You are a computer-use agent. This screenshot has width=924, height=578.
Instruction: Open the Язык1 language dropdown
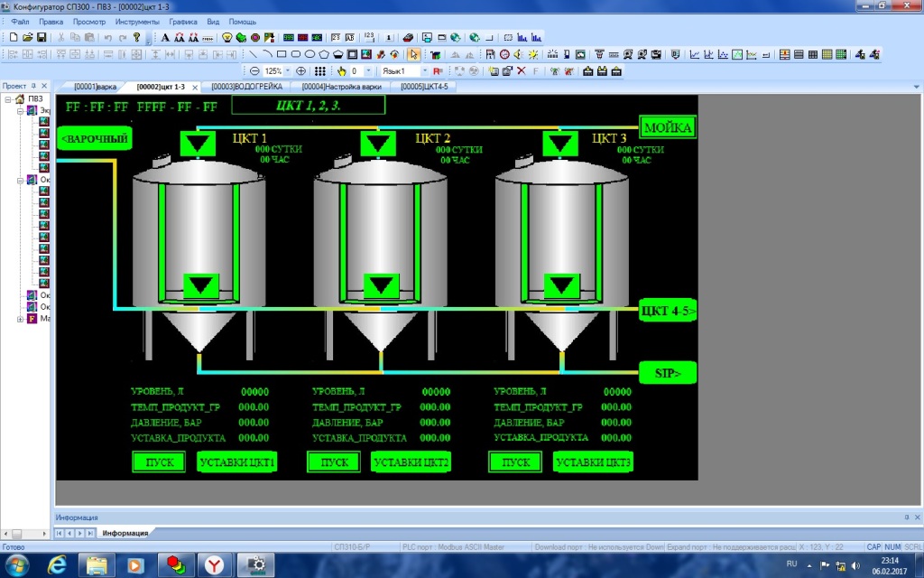[x=425, y=70]
